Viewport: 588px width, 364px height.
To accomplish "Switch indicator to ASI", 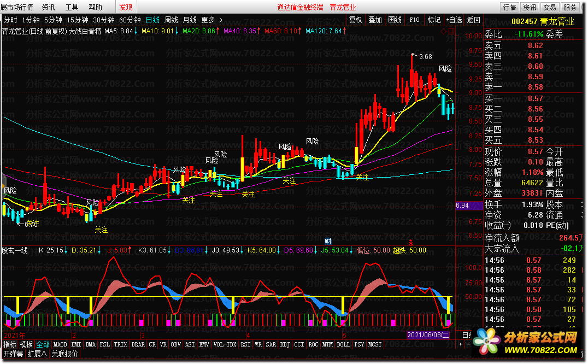I will [x=190, y=344].
